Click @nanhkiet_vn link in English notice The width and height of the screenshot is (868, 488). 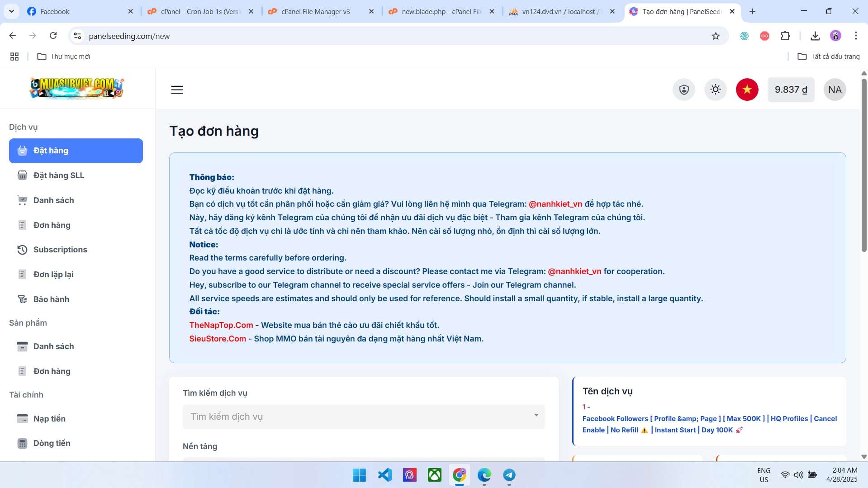tap(574, 271)
